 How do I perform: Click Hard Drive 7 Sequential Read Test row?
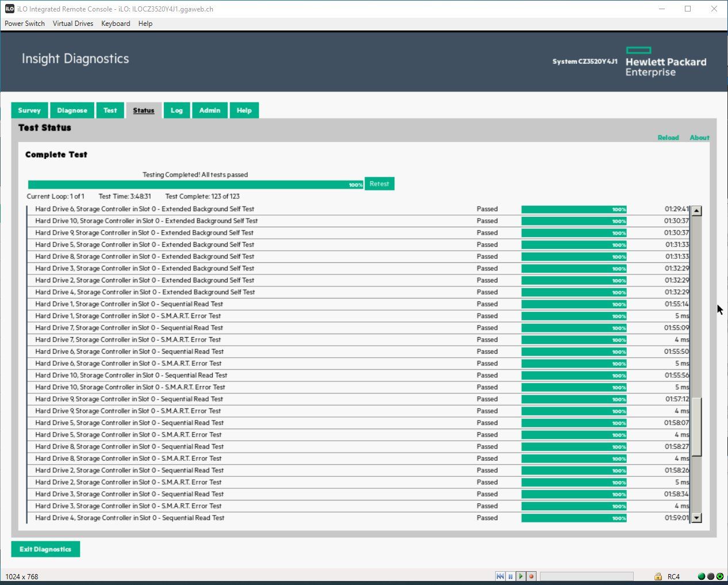(359, 328)
